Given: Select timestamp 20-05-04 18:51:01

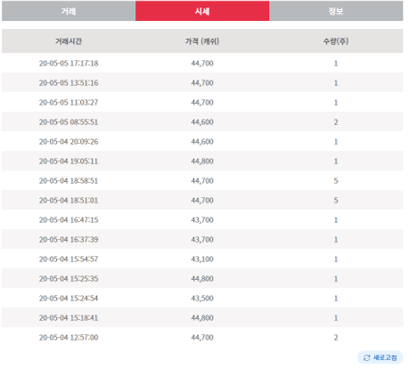Looking at the screenshot, I should point(69,200).
